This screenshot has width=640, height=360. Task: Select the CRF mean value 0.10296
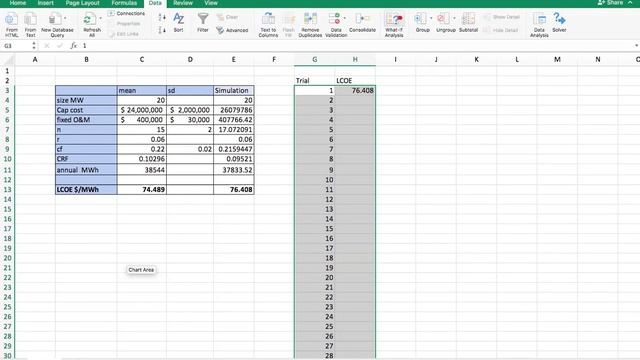pyautogui.click(x=142, y=159)
